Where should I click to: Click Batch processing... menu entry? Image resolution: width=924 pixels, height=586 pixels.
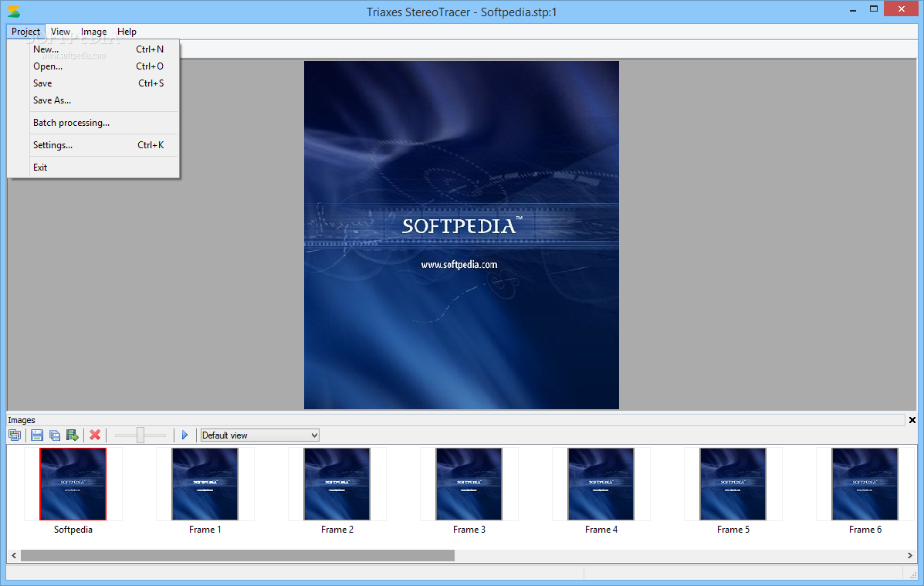point(93,123)
